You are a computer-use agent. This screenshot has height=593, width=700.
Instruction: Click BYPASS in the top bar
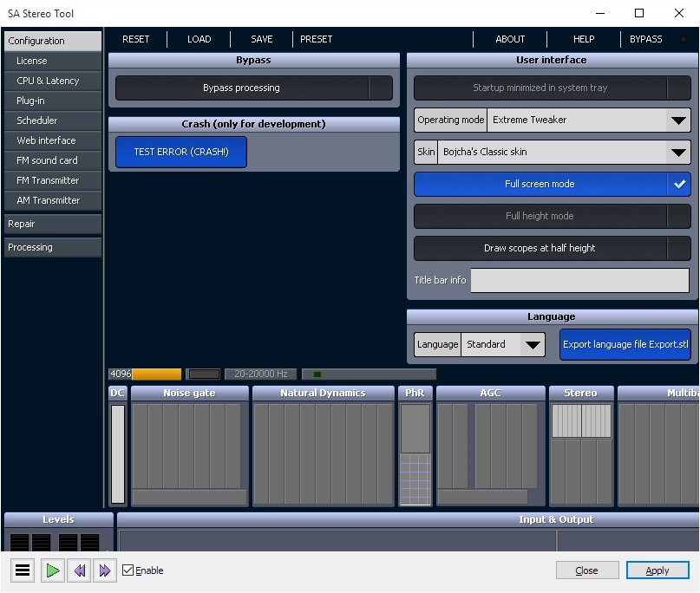pos(645,39)
